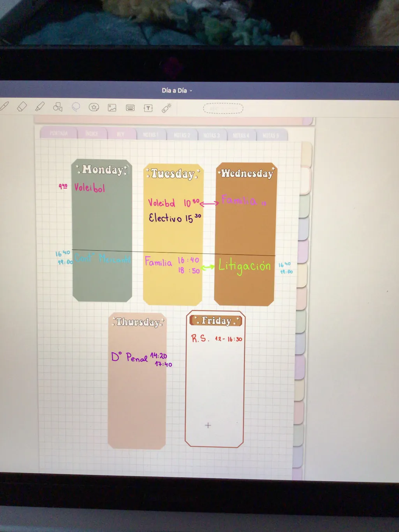Image resolution: width=399 pixels, height=532 pixels.
Task: Select the Eraser tool
Action: (x=22, y=106)
